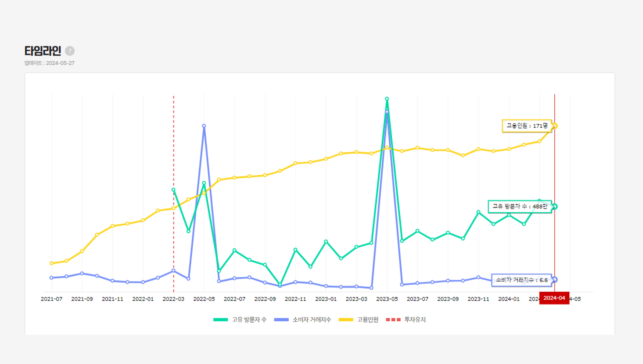
Task: Click the red dashed 투자유치 legend swatch
Action: click(x=393, y=320)
